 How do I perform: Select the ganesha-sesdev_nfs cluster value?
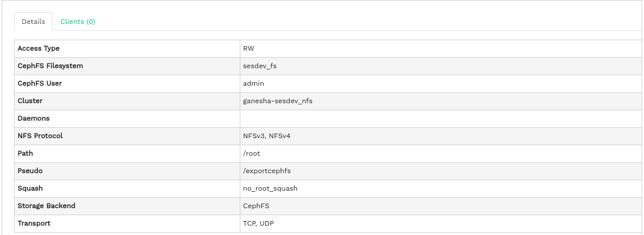pyautogui.click(x=278, y=101)
